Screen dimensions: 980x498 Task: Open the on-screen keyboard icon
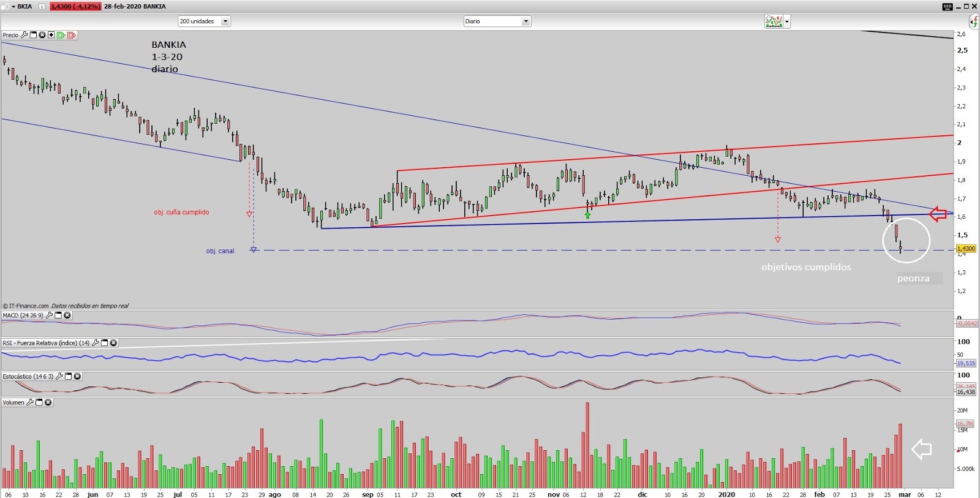[947, 6]
